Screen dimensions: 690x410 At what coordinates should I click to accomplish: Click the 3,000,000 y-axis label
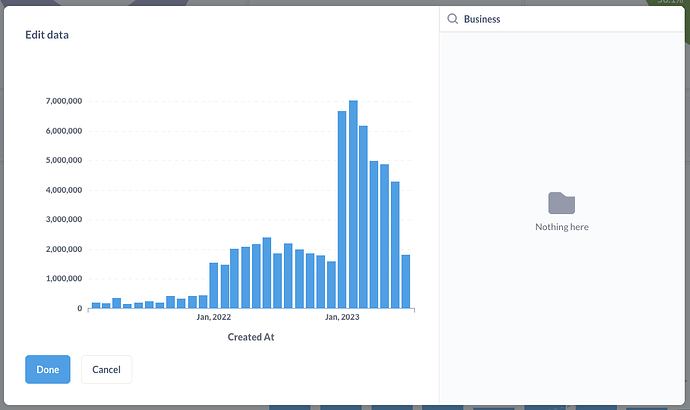64,219
